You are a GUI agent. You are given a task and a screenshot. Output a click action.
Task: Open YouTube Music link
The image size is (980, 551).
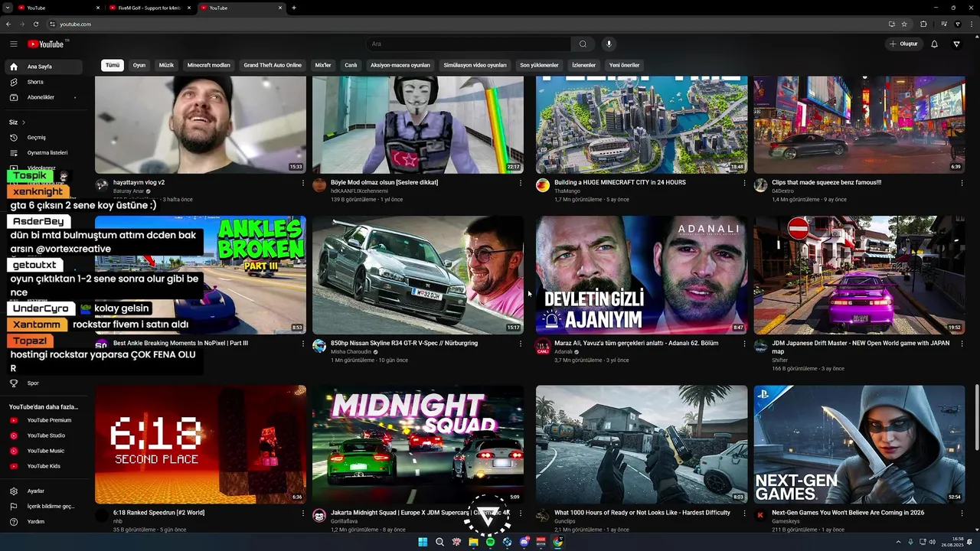[x=43, y=451]
